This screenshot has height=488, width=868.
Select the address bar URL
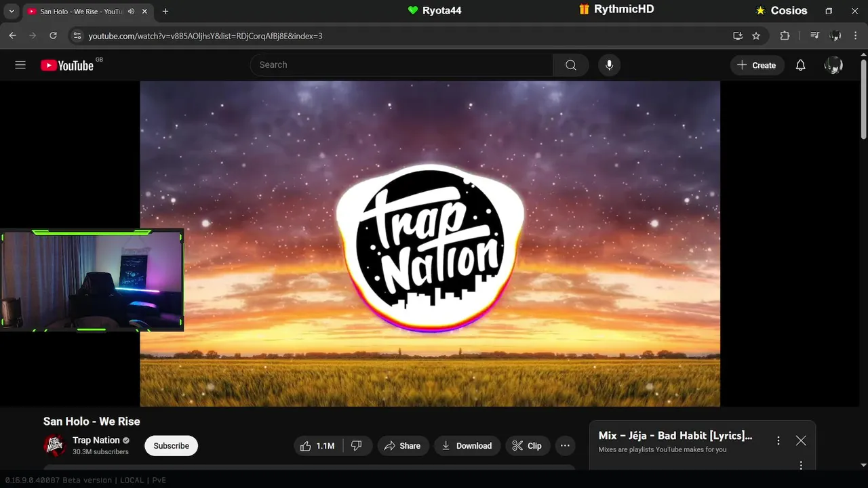click(x=205, y=36)
